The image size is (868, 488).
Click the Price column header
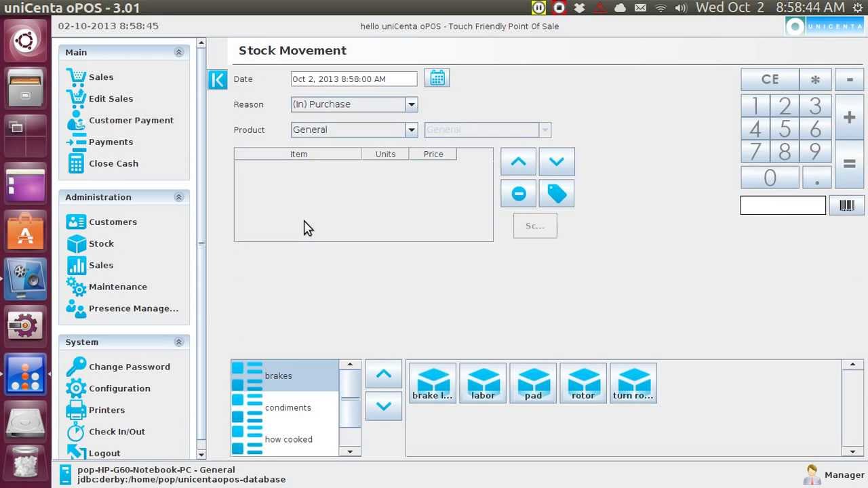coord(433,155)
